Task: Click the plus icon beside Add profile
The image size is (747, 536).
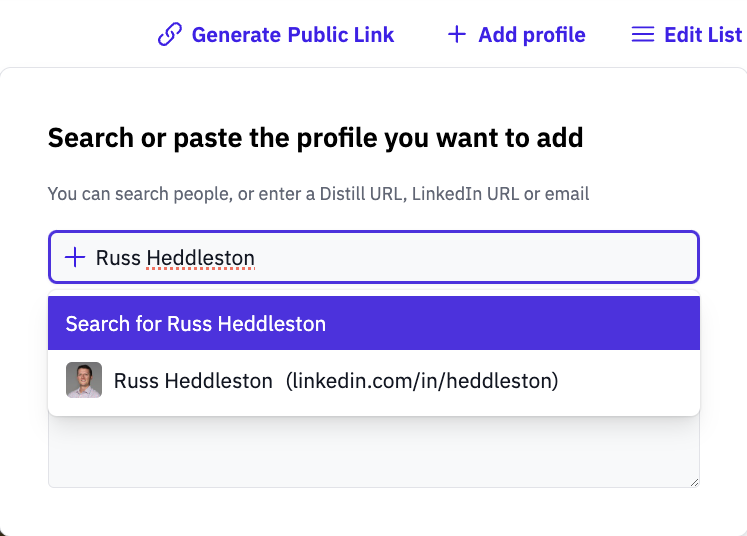Action: [x=456, y=34]
